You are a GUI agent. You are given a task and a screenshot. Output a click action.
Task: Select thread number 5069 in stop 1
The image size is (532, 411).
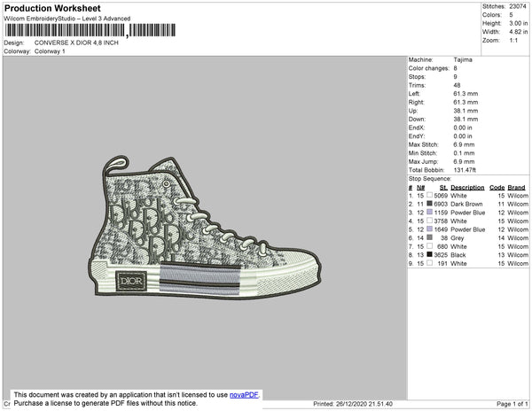441,196
